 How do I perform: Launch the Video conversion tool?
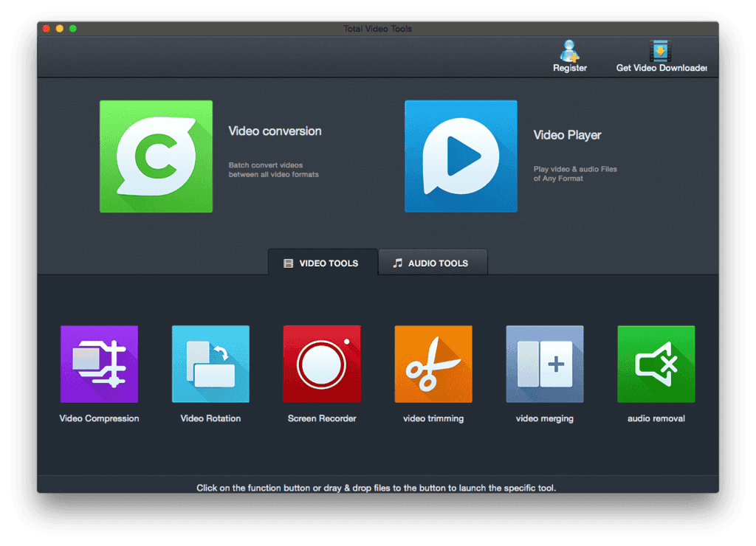[x=156, y=156]
